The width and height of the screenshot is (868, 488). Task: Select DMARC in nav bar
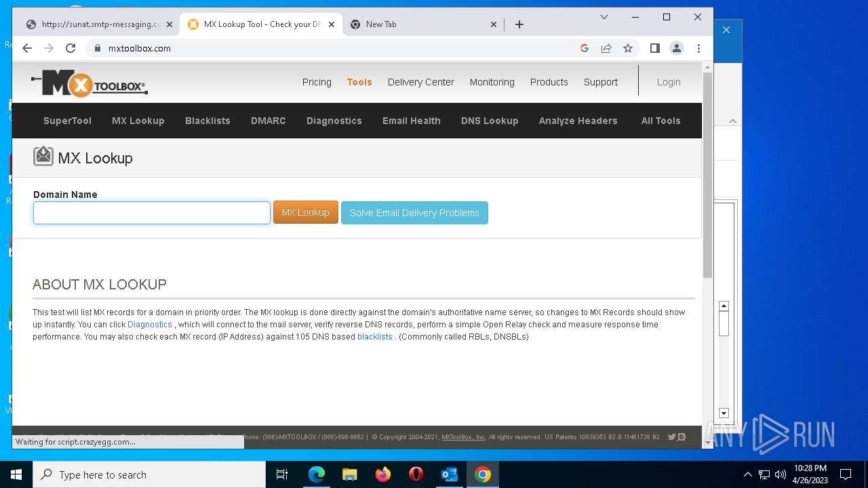click(x=269, y=121)
